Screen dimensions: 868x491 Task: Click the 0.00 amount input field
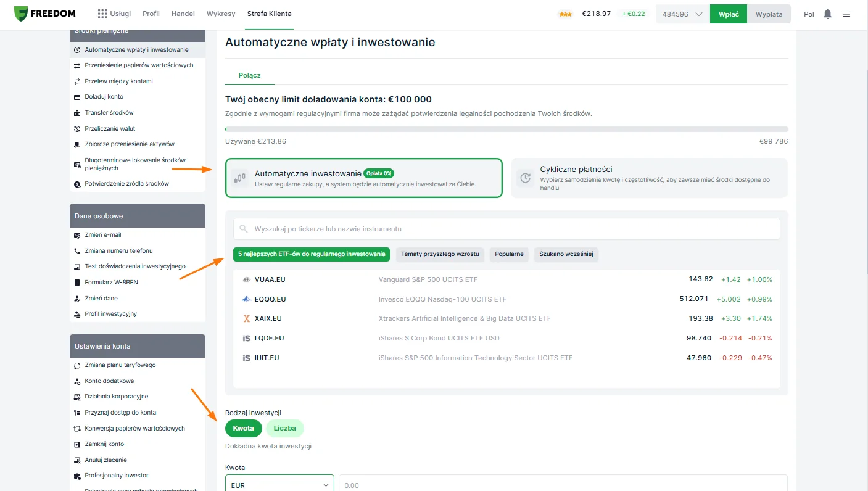coord(563,484)
